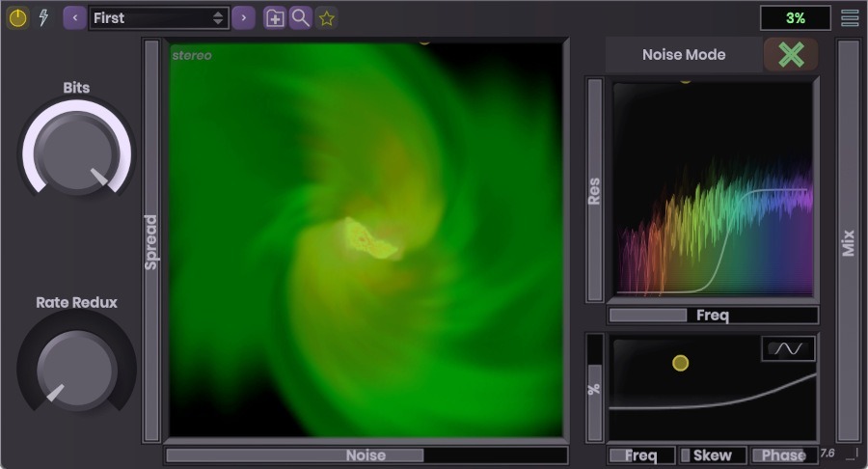Click the yellow LFO control point

(680, 363)
